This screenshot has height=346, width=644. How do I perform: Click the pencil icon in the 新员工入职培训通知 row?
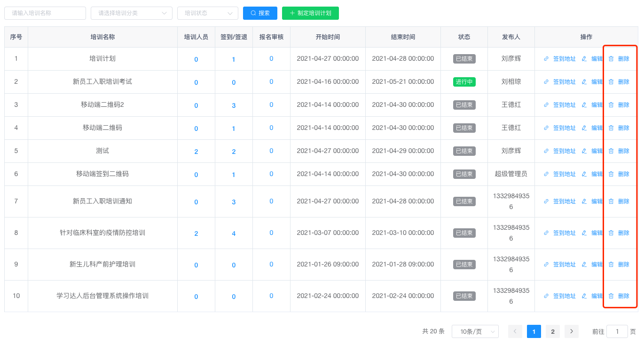[x=584, y=201]
